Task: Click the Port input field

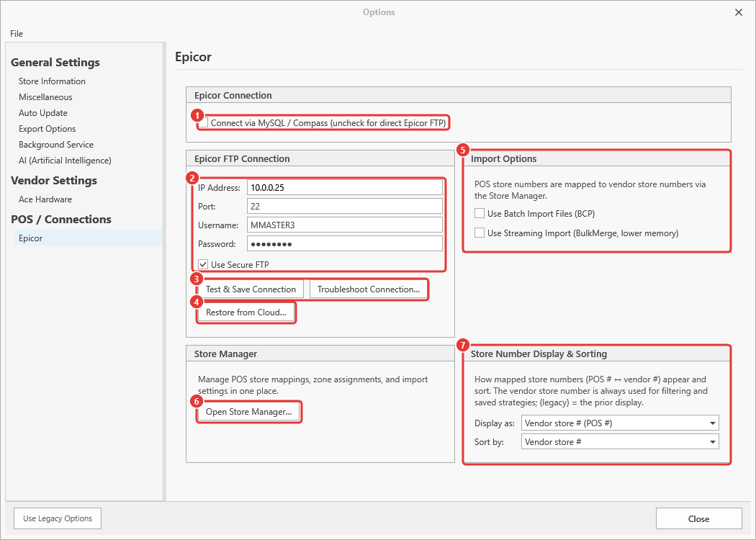Action: click(x=345, y=207)
